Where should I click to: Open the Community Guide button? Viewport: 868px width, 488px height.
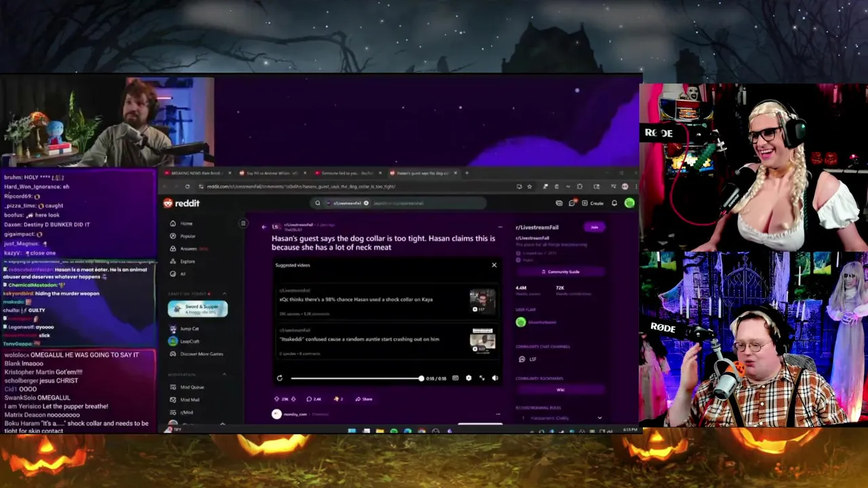[x=560, y=272]
